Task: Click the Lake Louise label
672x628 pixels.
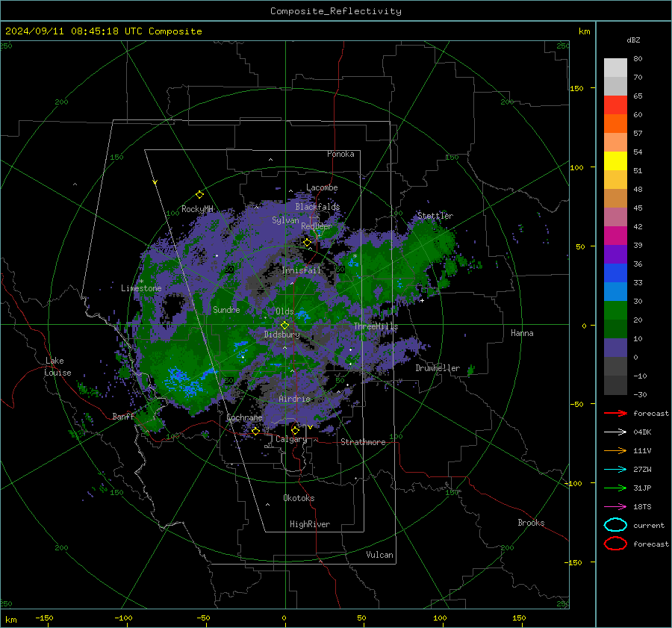Action: pos(57,367)
